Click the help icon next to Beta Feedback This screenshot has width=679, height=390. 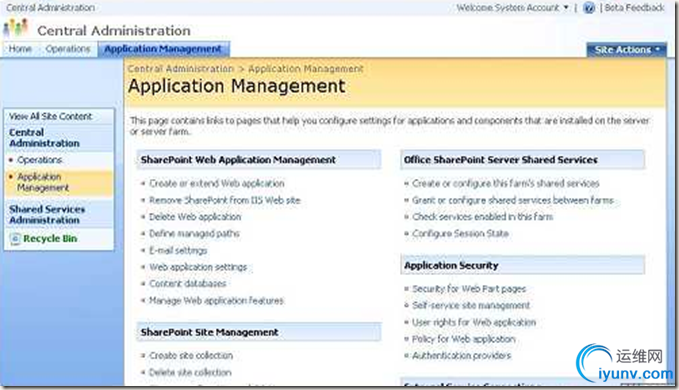click(588, 7)
